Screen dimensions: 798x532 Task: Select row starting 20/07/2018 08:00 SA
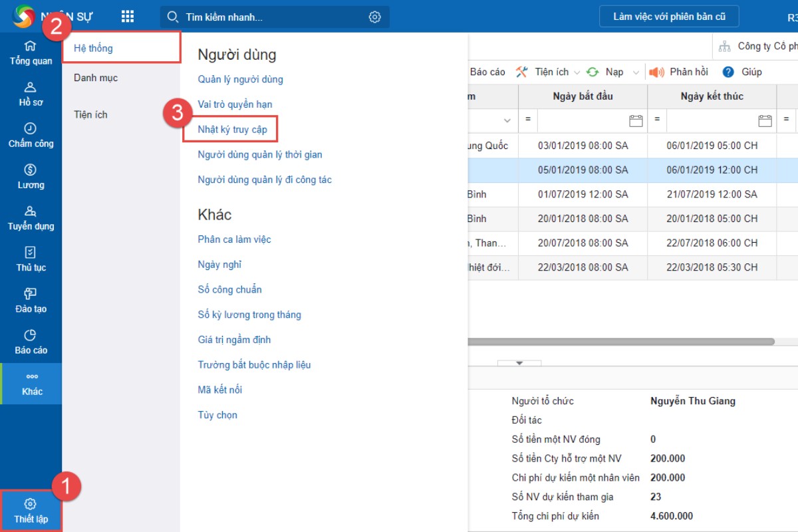pos(633,243)
